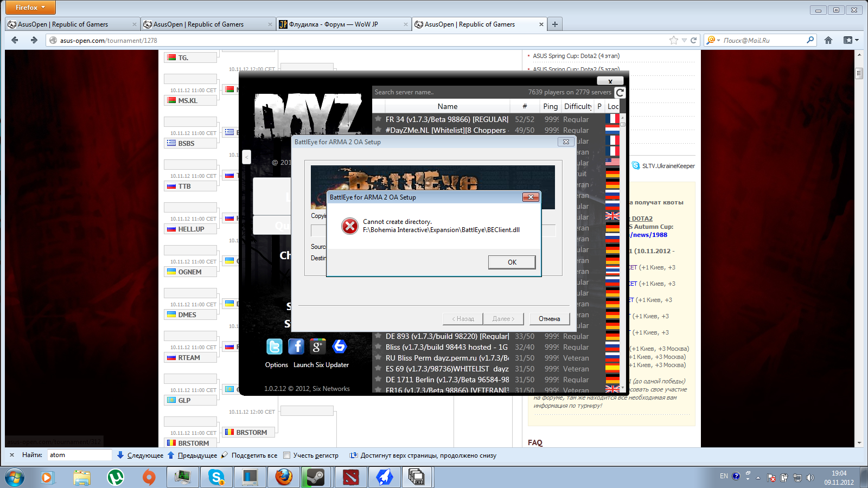
Task: Sort server list by Ping column
Action: point(550,106)
